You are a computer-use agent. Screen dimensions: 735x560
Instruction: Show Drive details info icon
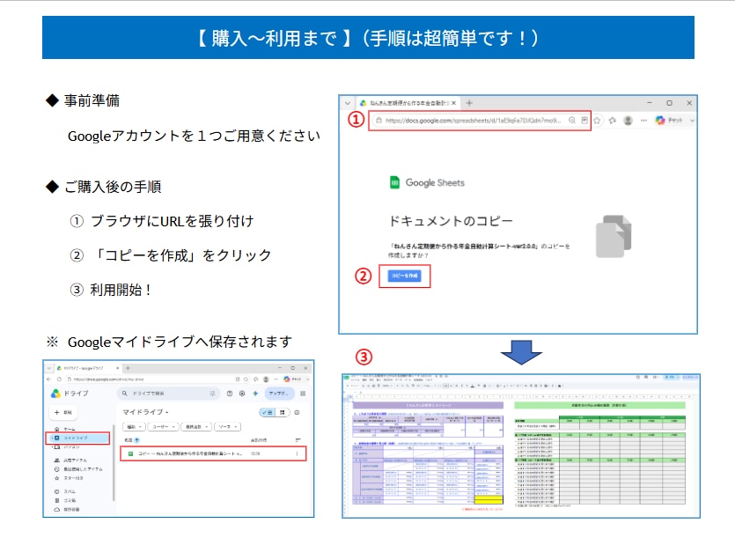coord(297,412)
